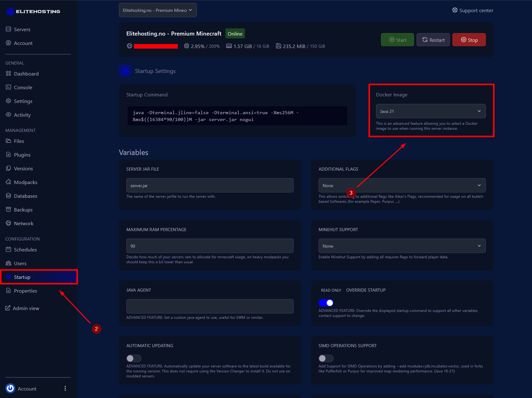Click the green Start button
532x398 pixels.
[x=398, y=40]
